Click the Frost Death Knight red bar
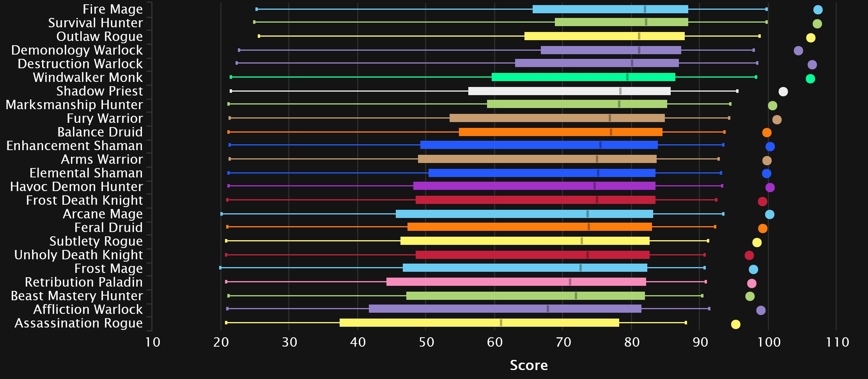 [535, 200]
